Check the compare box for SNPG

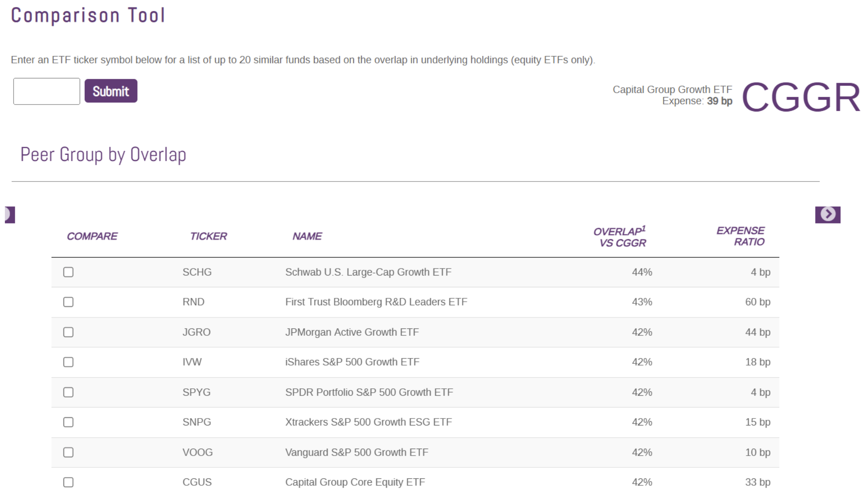click(x=68, y=422)
